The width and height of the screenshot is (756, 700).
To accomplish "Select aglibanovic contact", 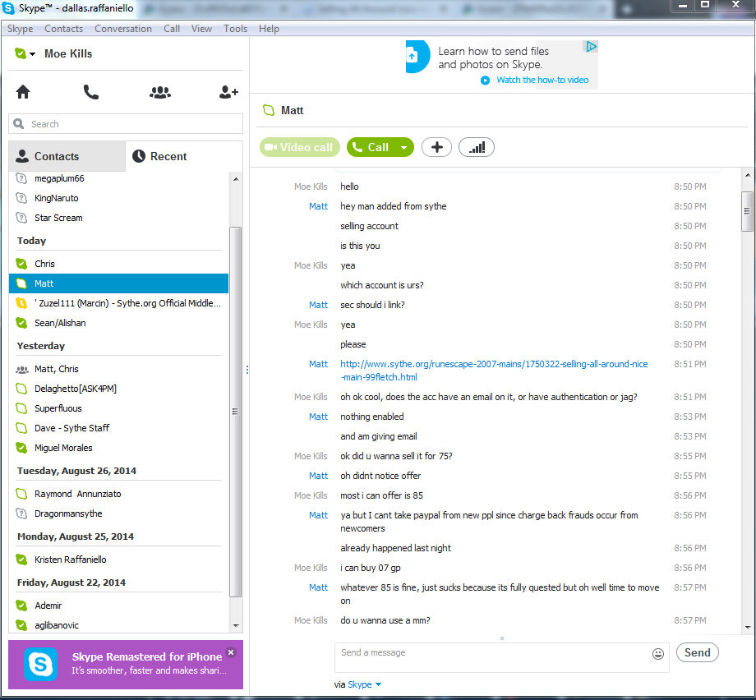I will tap(118, 625).
